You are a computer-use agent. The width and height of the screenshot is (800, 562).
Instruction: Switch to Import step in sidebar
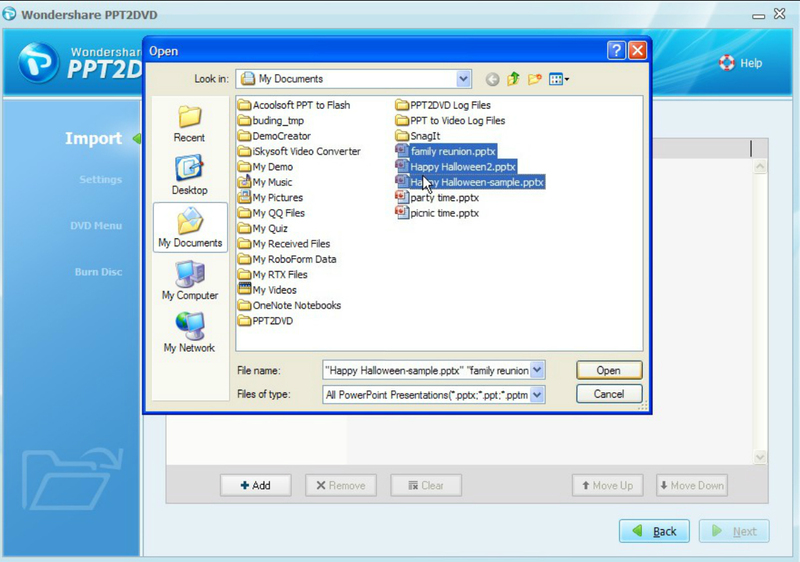tap(93, 138)
